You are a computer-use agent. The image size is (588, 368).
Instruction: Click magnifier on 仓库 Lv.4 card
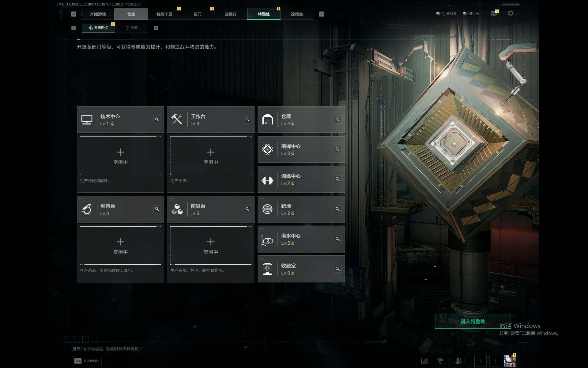tap(337, 119)
